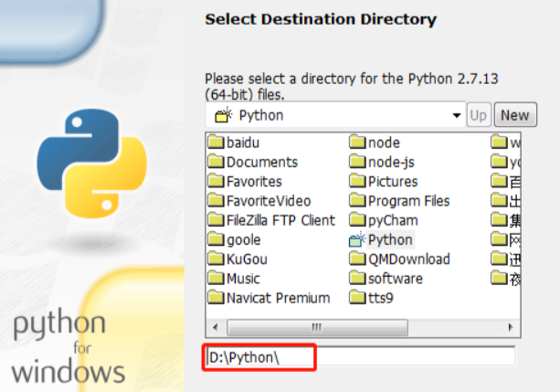Select the Pictures folder icon
The image size is (560, 392).
point(357,180)
